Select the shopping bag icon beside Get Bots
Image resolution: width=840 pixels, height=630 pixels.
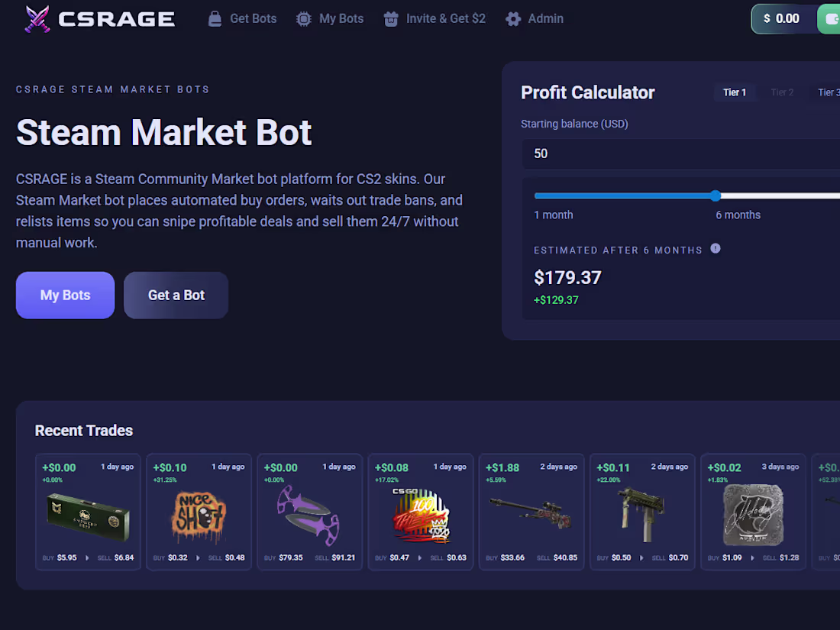[x=215, y=18]
